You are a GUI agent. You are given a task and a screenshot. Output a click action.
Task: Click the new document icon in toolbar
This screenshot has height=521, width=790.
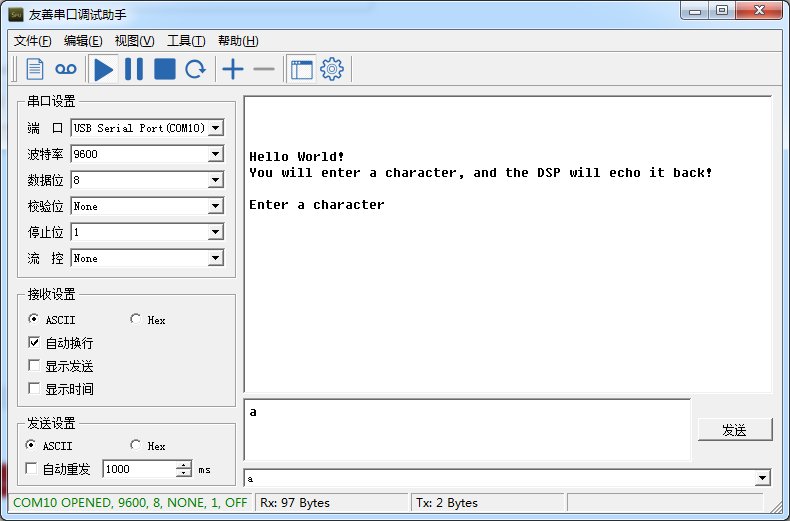tap(35, 69)
